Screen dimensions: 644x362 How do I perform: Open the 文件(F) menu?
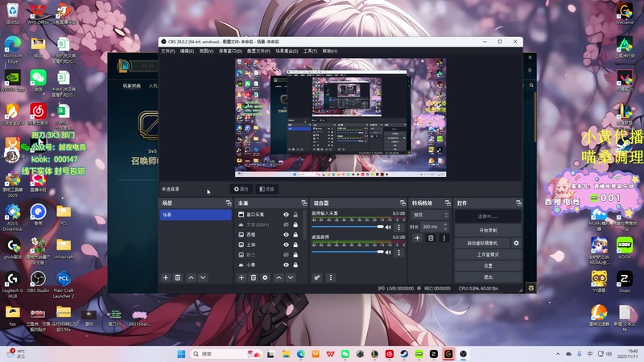(168, 51)
